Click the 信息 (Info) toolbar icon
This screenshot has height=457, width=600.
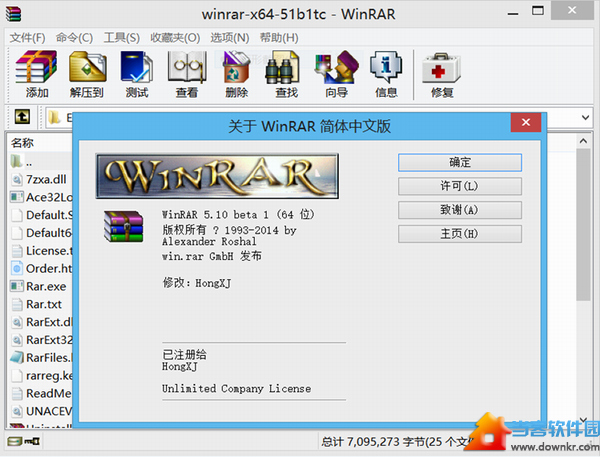[x=386, y=67]
